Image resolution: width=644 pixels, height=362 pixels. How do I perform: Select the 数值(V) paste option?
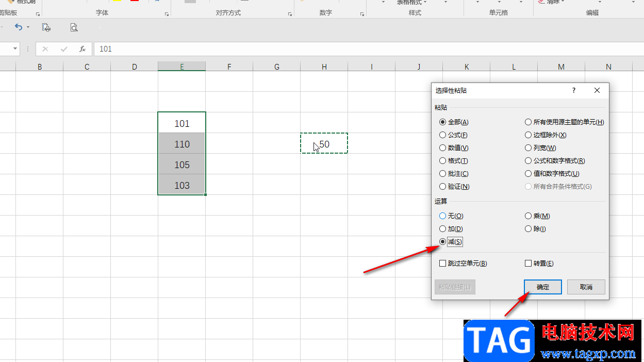[x=454, y=148]
